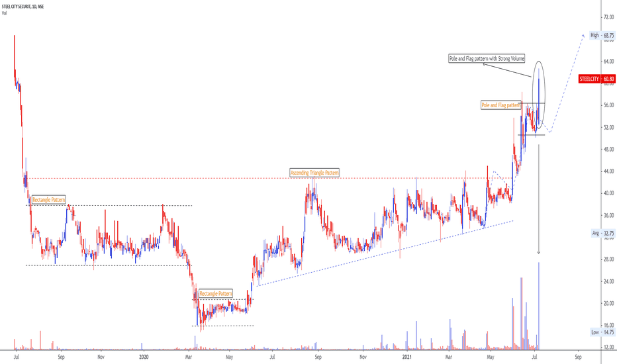Click the 28.00 price axis value
Screen dimensions: 617x364
point(608,259)
